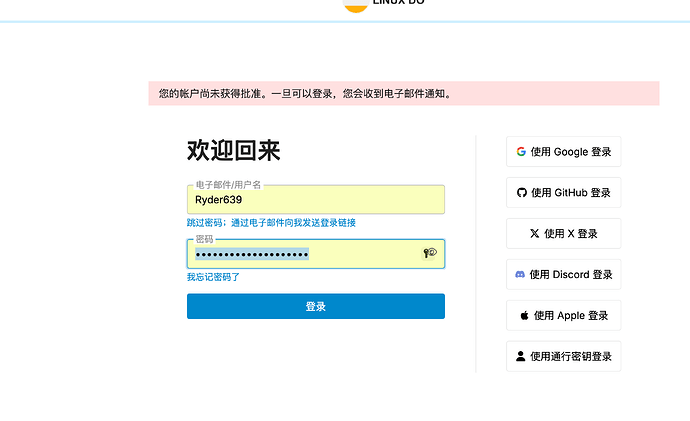The height and width of the screenshot is (421, 690).
Task: Click 使用通行密钥登录 passkey button
Action: tap(564, 356)
